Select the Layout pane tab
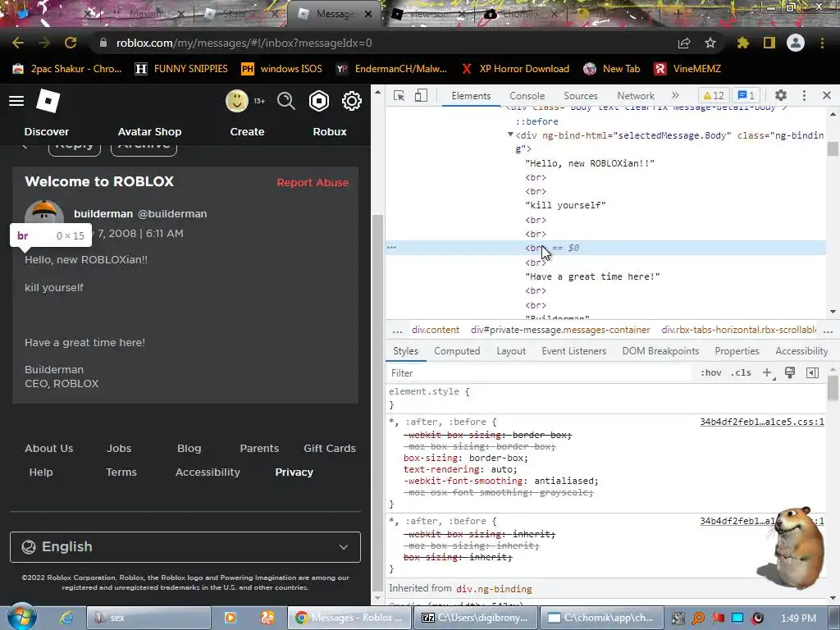 511,351
